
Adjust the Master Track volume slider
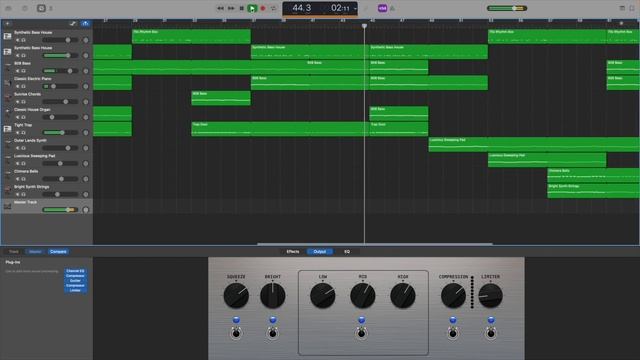pyautogui.click(x=60, y=210)
